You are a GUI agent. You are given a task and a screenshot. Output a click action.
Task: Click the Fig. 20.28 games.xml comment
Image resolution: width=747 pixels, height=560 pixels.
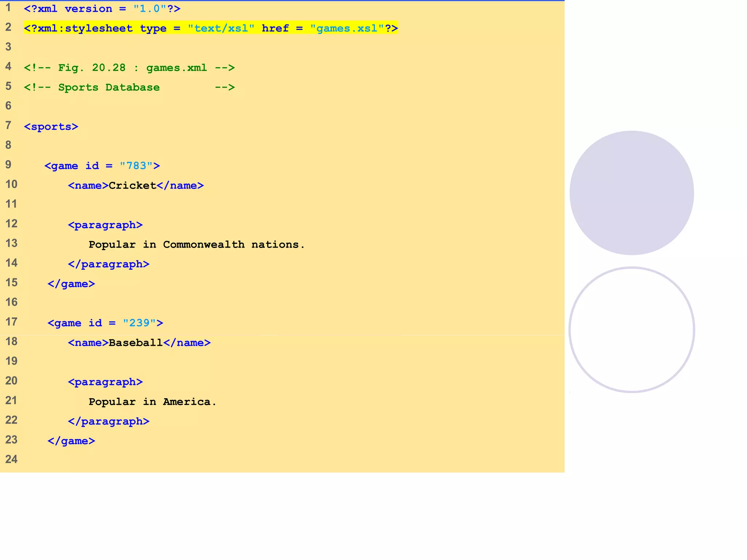coord(129,68)
